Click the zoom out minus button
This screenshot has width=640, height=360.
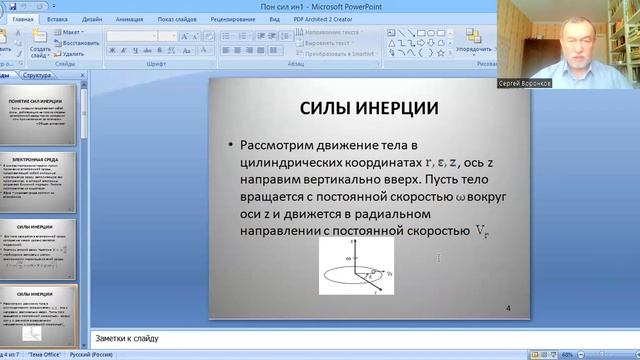[581, 355]
